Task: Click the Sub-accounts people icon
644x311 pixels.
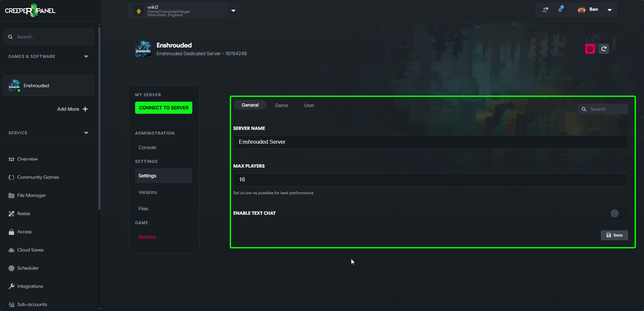Action: click(11, 305)
